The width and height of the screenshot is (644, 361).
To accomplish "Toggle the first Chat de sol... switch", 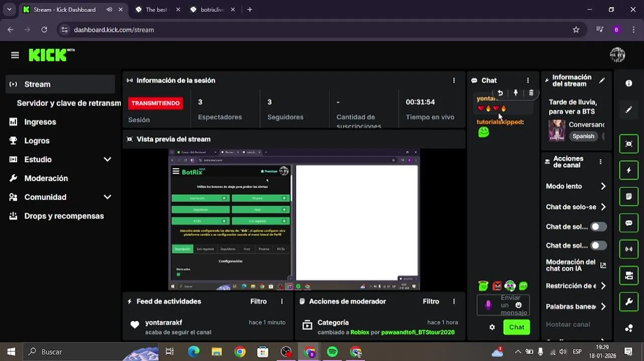I will pyautogui.click(x=598, y=227).
